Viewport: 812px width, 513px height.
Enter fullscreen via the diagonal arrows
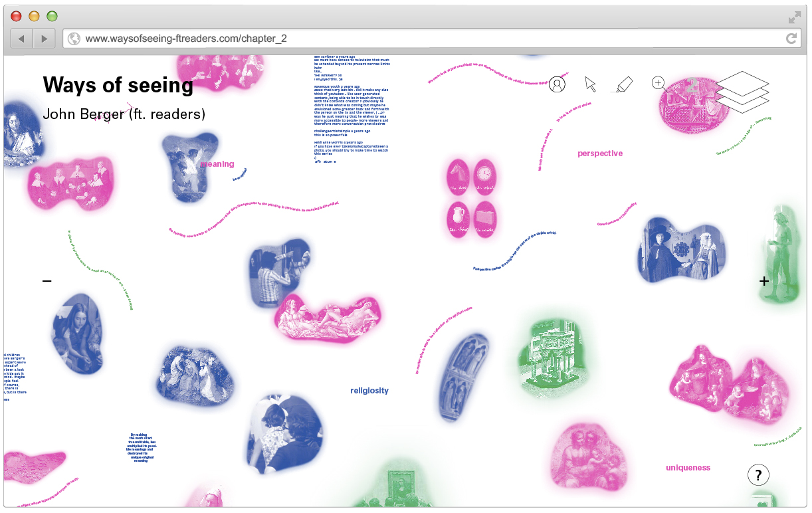pos(794,17)
